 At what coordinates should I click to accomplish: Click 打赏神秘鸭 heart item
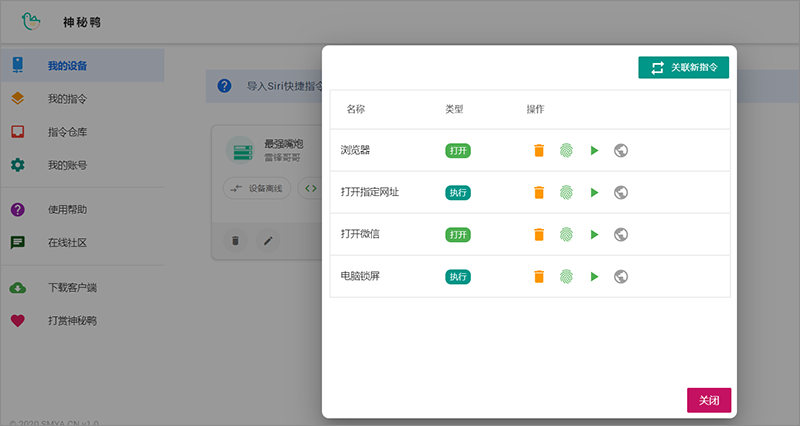point(72,321)
